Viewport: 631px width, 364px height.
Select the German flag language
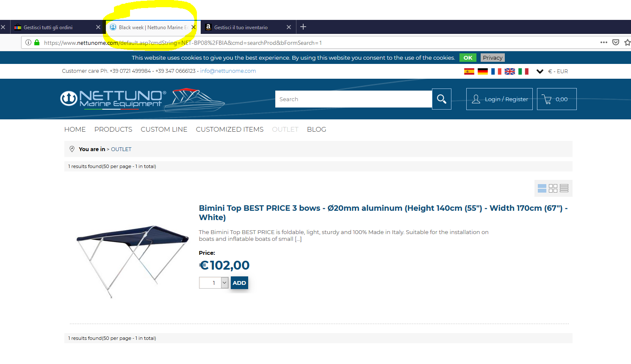pos(483,72)
